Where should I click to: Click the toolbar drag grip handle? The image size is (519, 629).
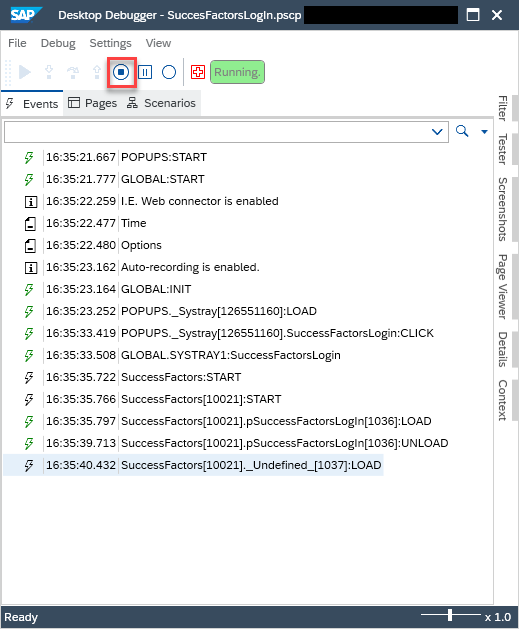coord(8,73)
